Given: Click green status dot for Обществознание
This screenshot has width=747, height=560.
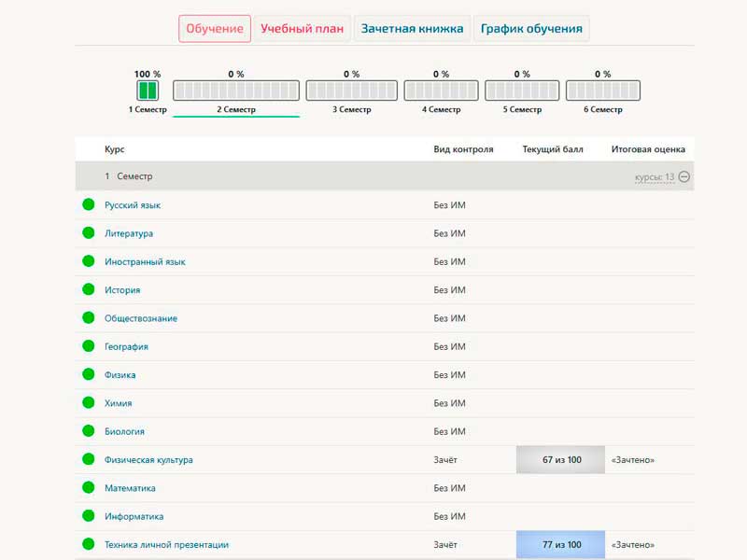Looking at the screenshot, I should (x=89, y=317).
